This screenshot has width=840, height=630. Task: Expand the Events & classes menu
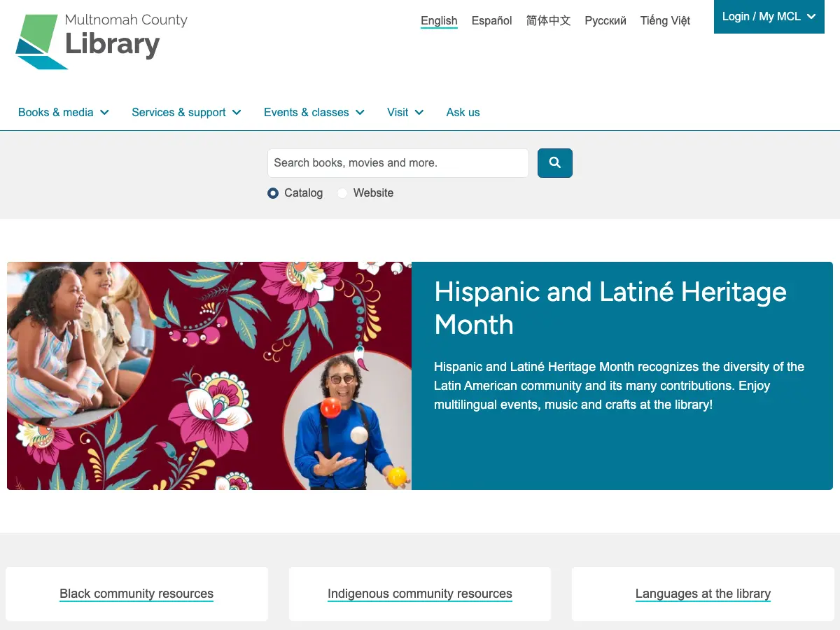point(314,112)
